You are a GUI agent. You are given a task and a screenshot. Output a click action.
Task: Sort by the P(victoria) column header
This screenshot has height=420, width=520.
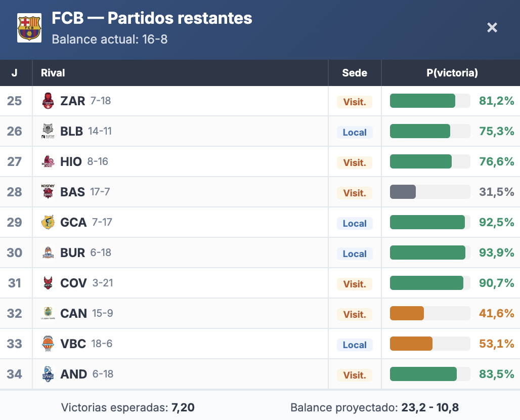pos(452,73)
